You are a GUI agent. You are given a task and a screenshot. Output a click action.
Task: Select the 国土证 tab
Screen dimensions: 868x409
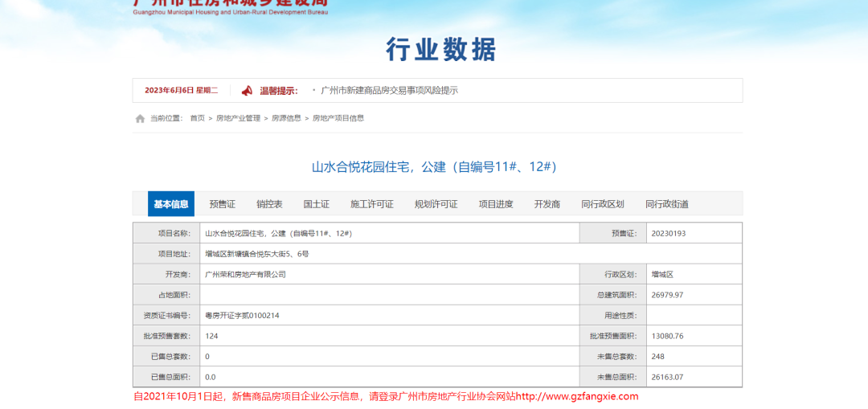click(x=317, y=203)
